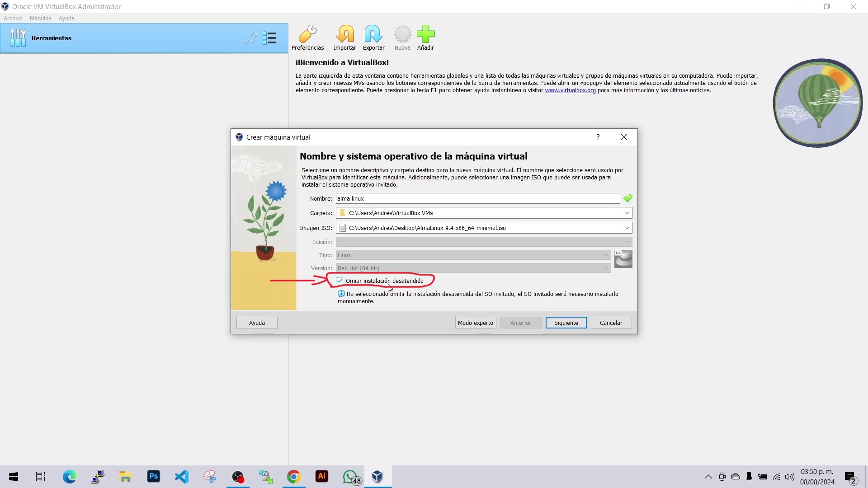Select VirtualBox icon in taskbar

tap(377, 477)
